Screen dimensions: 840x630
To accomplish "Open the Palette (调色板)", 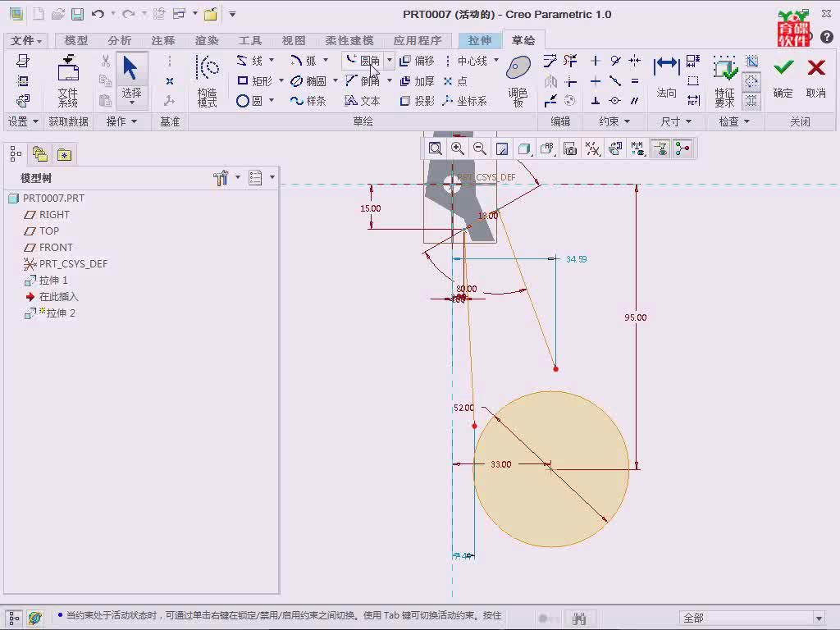I will (x=518, y=81).
